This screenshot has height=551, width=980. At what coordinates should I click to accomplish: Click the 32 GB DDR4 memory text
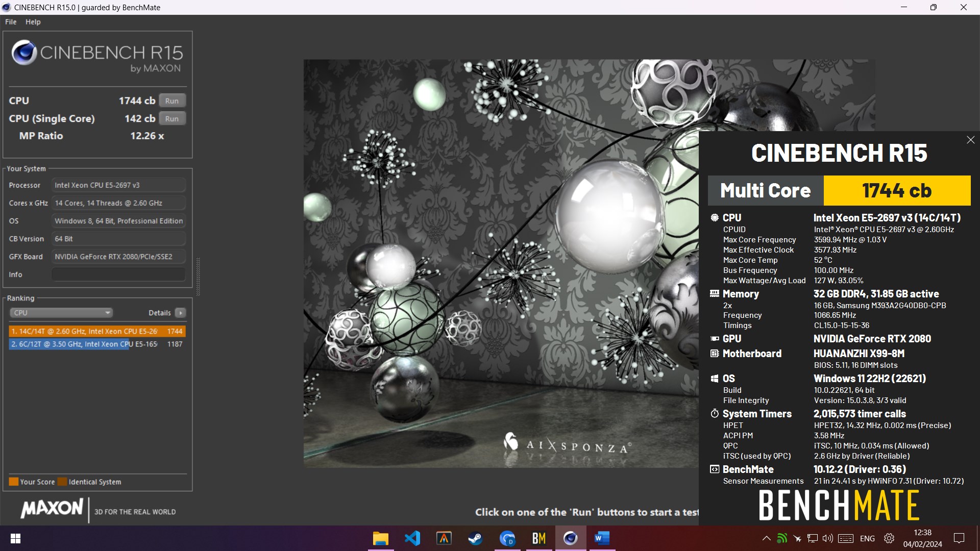pos(876,294)
